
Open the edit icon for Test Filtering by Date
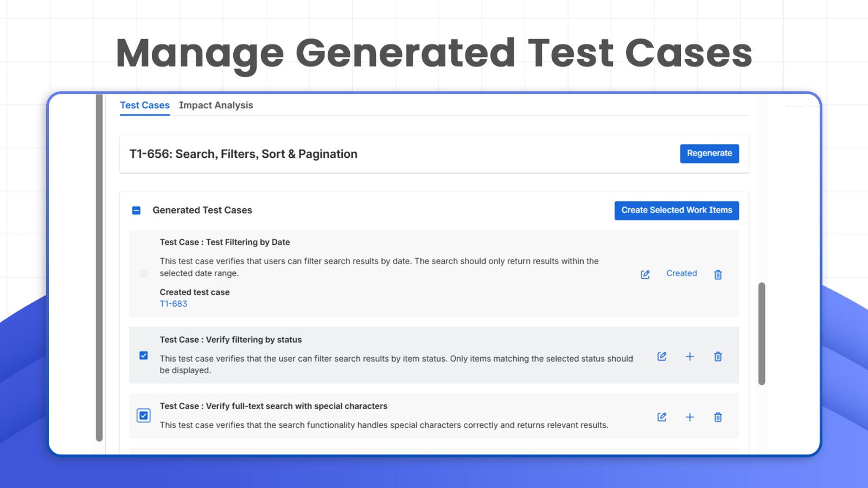click(644, 274)
